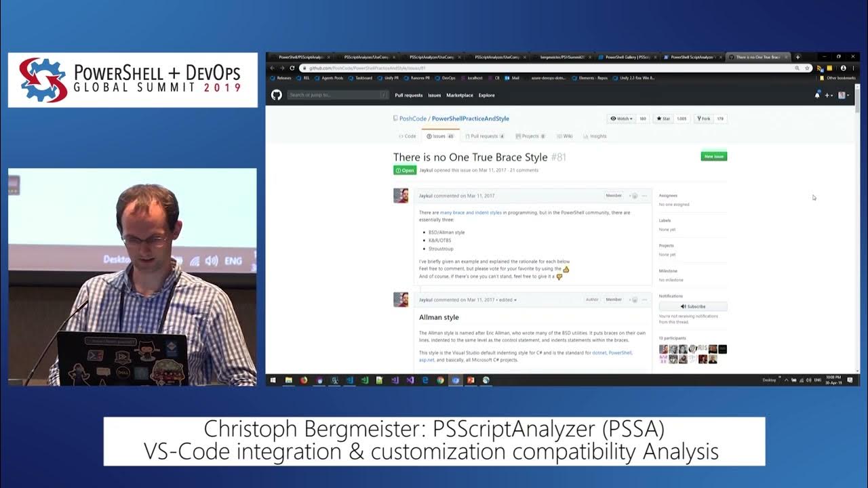This screenshot has height=488, width=868.
Task: Switch to the Insights tab
Action: point(595,136)
